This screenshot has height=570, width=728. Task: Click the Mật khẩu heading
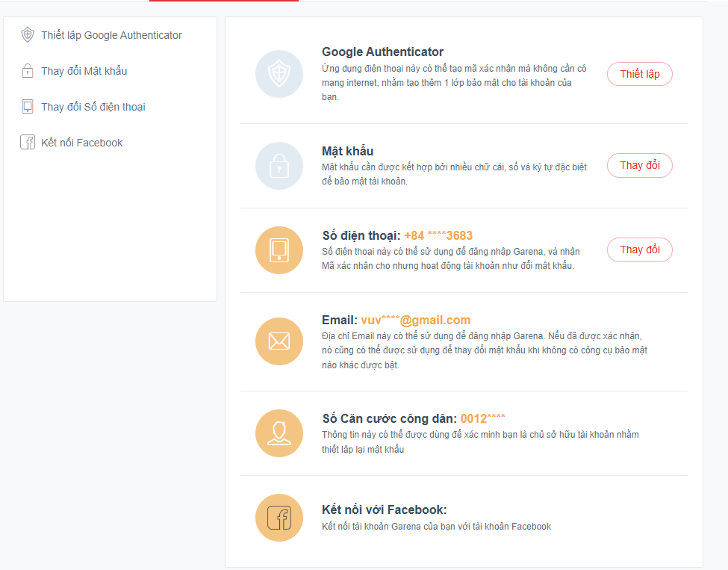(x=348, y=151)
